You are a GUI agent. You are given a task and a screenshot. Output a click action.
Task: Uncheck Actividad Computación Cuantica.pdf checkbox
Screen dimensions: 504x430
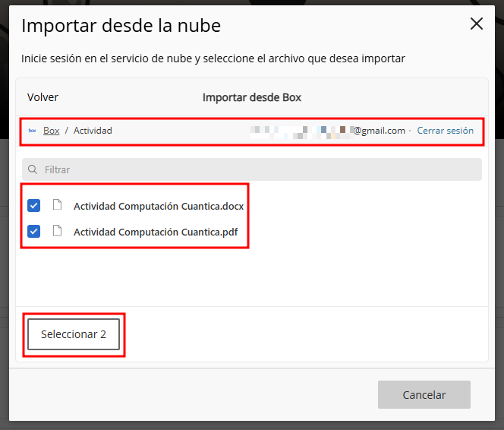tap(34, 232)
